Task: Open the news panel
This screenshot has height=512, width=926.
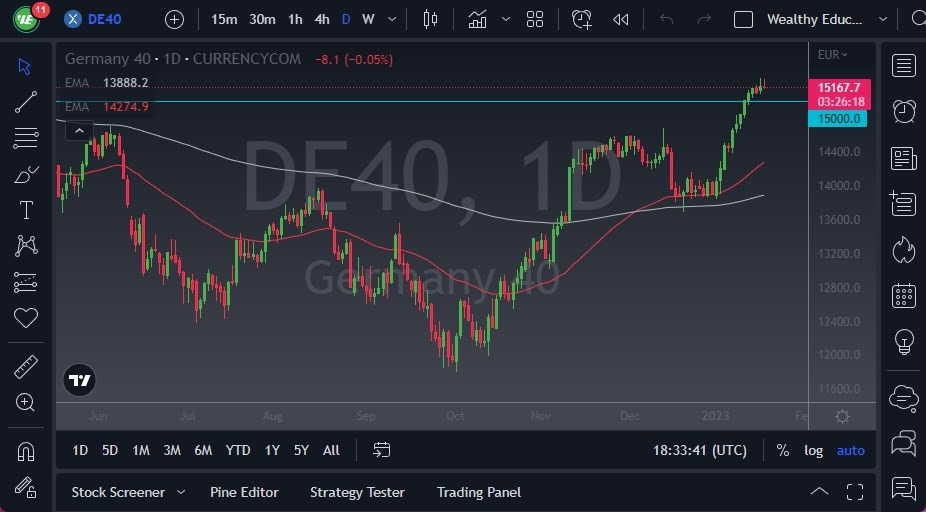Action: tap(904, 159)
